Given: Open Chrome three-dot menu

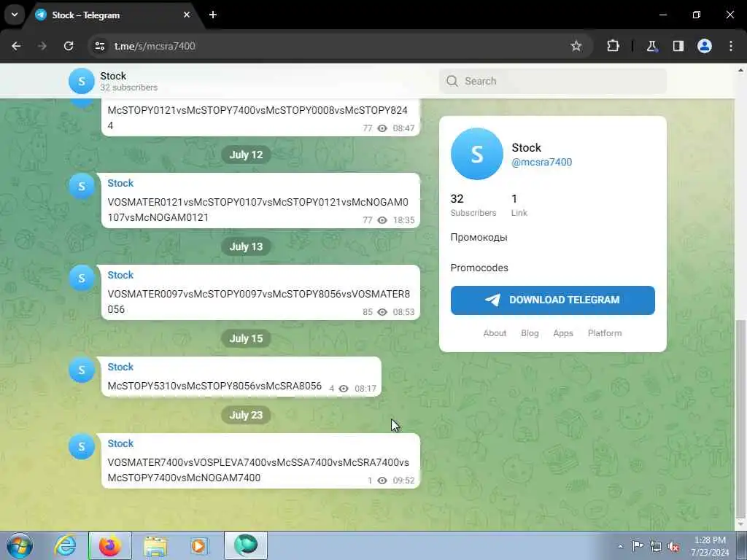Looking at the screenshot, I should [x=731, y=46].
